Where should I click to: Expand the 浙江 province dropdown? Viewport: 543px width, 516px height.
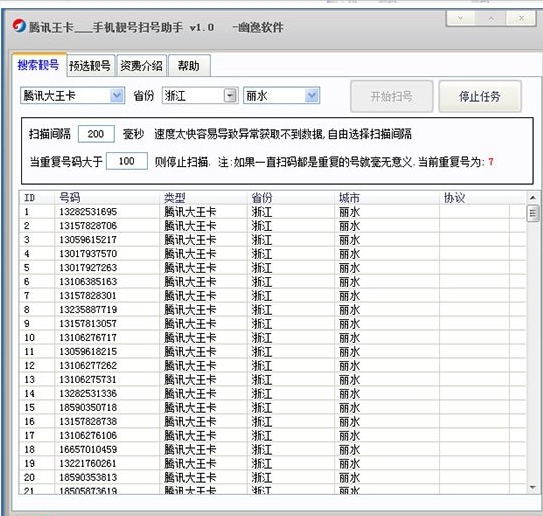point(230,96)
